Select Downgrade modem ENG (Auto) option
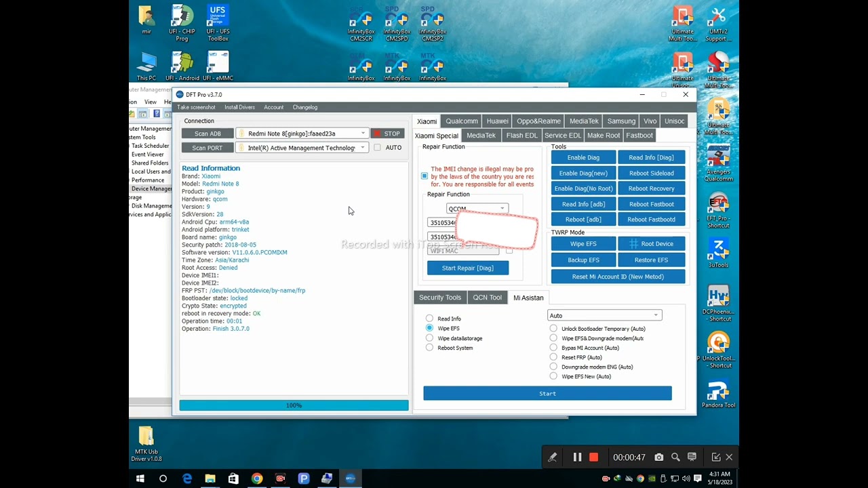The height and width of the screenshot is (488, 868). [x=553, y=367]
